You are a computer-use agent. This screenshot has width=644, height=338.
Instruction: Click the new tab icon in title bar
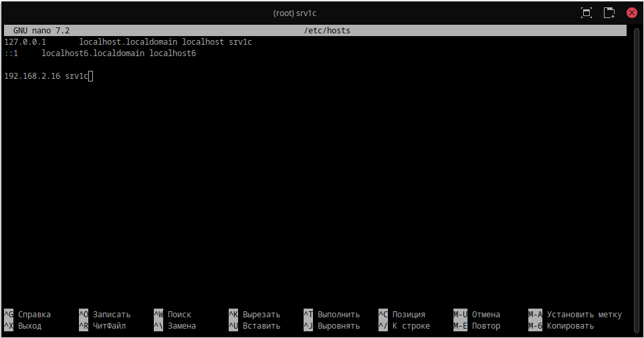click(x=609, y=13)
